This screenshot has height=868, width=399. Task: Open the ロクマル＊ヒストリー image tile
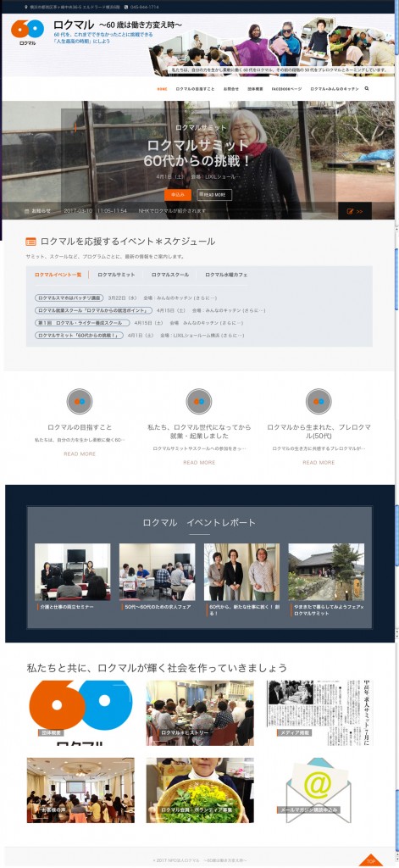click(x=200, y=712)
